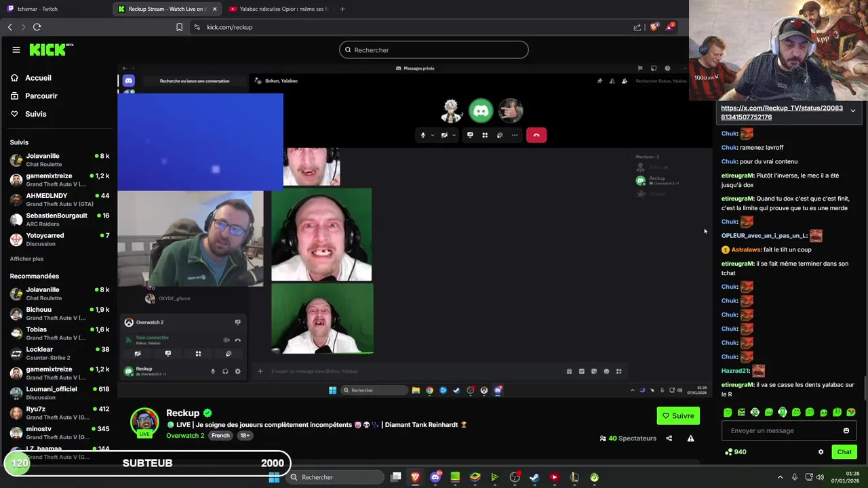
Task: Open the Overwatch 2 category link
Action: tap(185, 435)
